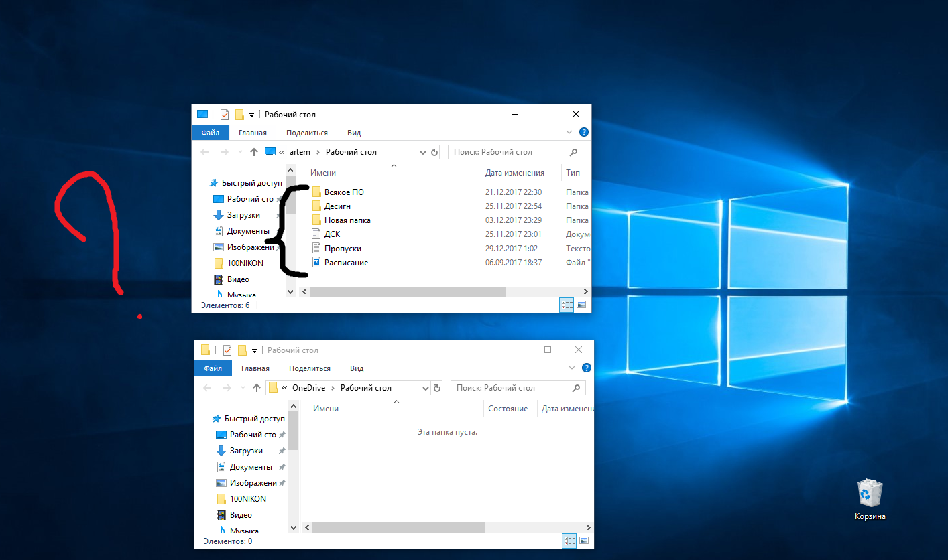
Task: Open address history dropdown in top window
Action: [422, 152]
